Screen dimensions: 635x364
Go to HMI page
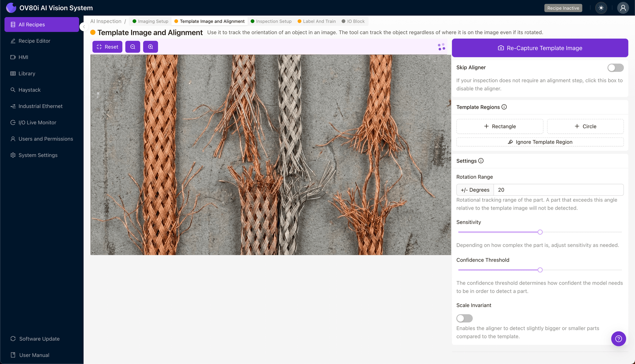pos(42,57)
